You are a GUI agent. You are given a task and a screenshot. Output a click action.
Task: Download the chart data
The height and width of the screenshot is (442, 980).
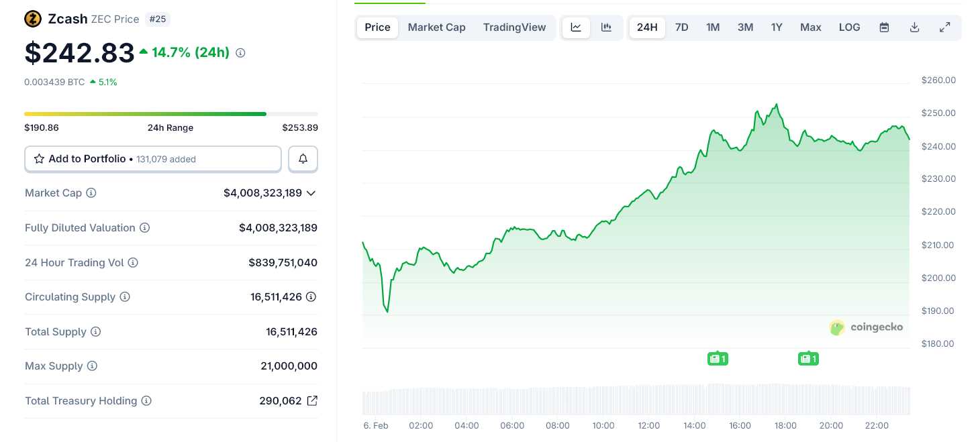point(914,27)
